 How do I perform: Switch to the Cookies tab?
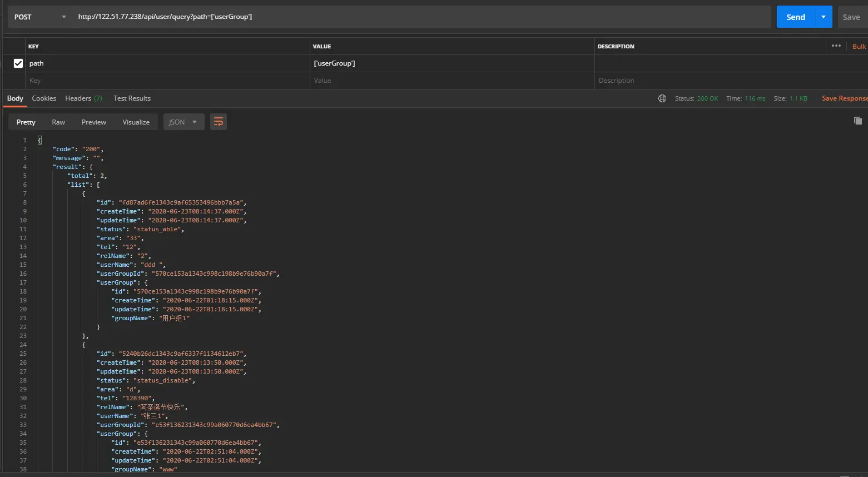coord(44,98)
